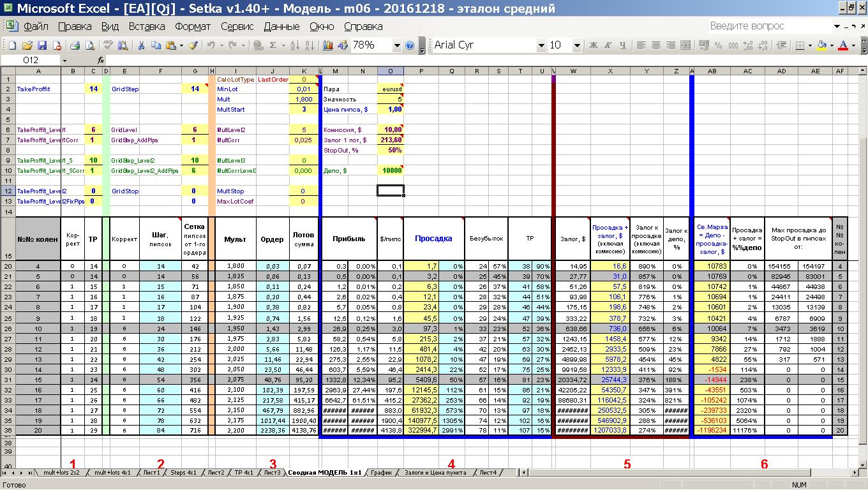This screenshot has height=490, width=868.
Task: Open the Name Box dropdown arrow
Action: point(64,61)
